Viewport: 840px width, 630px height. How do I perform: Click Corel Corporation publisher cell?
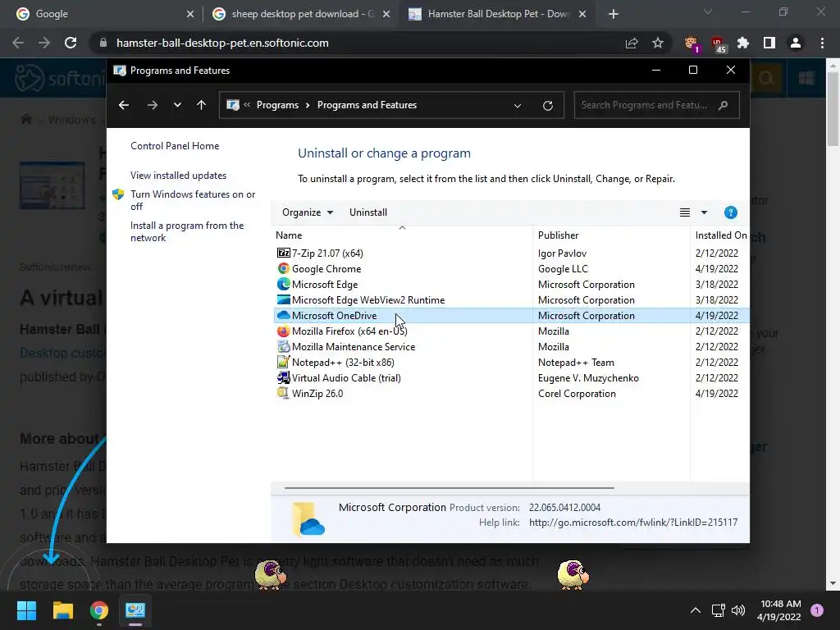click(x=577, y=393)
